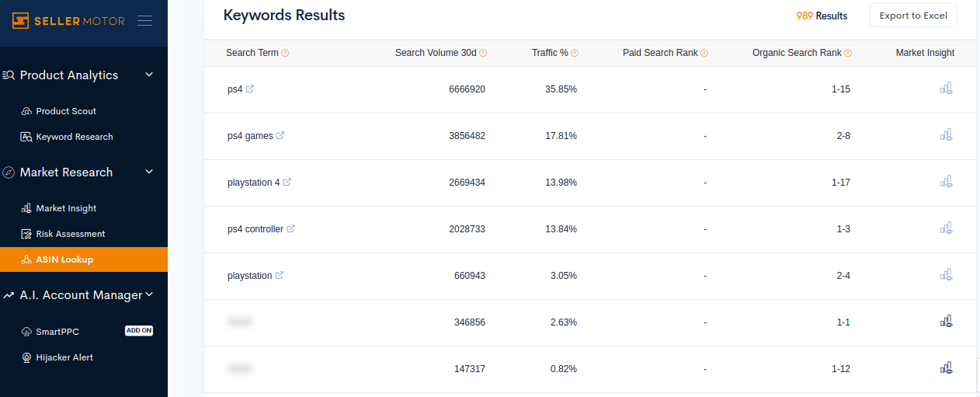Open the external link icon next to ps4
The width and height of the screenshot is (980, 397).
click(250, 89)
